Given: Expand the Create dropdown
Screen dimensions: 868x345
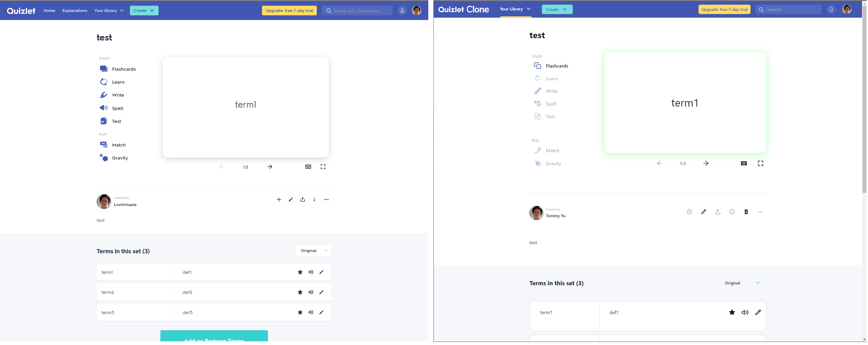Looking at the screenshot, I should pyautogui.click(x=144, y=10).
